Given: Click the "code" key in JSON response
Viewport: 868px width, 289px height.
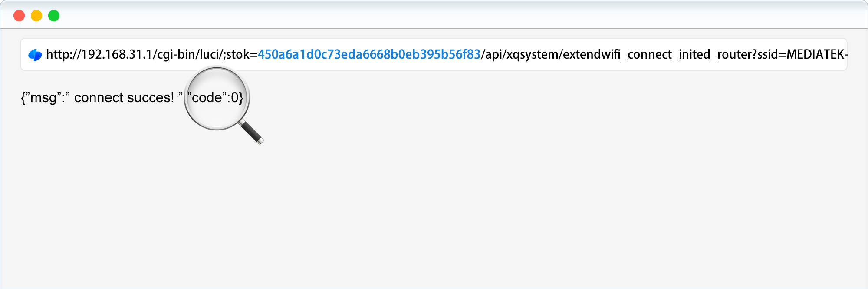Looking at the screenshot, I should tap(207, 98).
